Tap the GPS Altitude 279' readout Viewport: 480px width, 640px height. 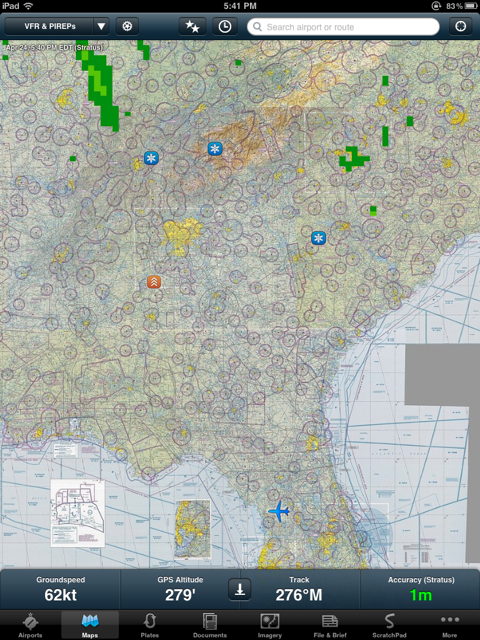180,590
